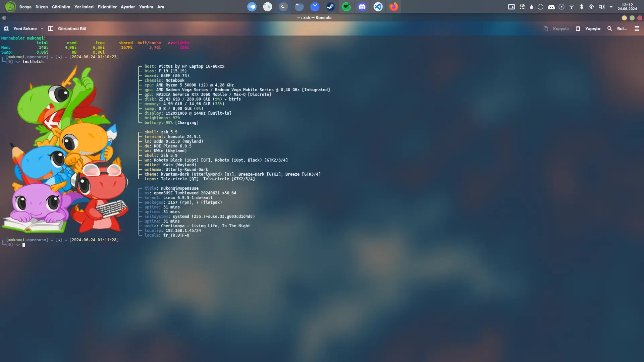Open the Konsole hamburger menu
The image size is (644, 362).
637,29
